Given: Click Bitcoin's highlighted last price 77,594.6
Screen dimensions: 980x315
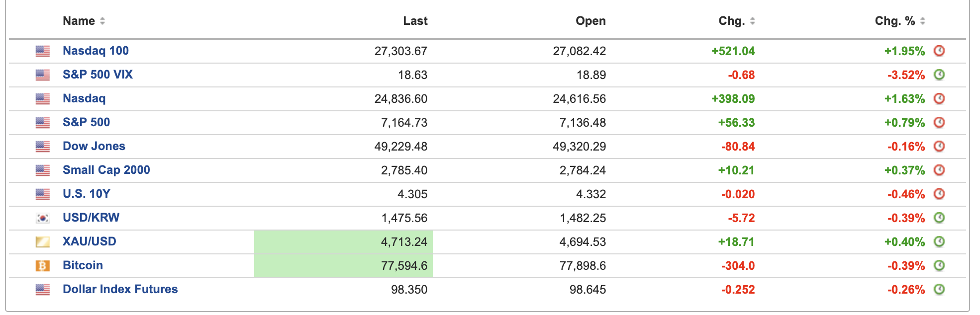Looking at the screenshot, I should pyautogui.click(x=343, y=266).
